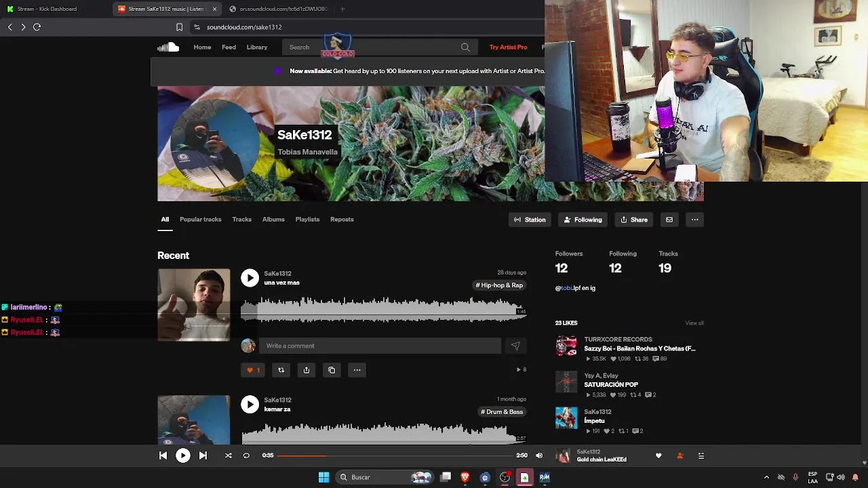Switch to the Albums tab
Screen dimensions: 868x488
[x=273, y=220]
